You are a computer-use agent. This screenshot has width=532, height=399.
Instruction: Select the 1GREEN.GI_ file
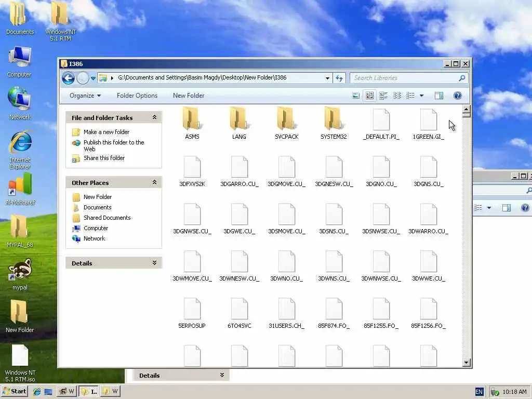(428, 124)
